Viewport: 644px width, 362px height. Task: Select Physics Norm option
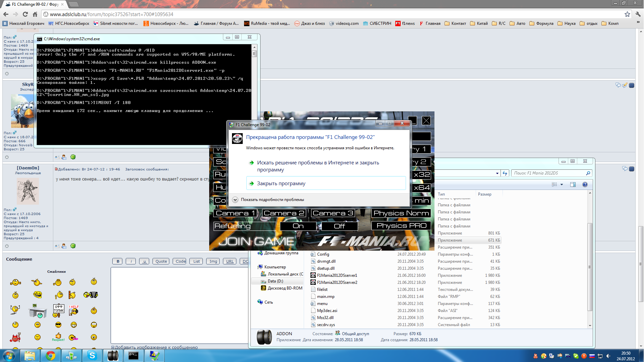click(x=401, y=213)
